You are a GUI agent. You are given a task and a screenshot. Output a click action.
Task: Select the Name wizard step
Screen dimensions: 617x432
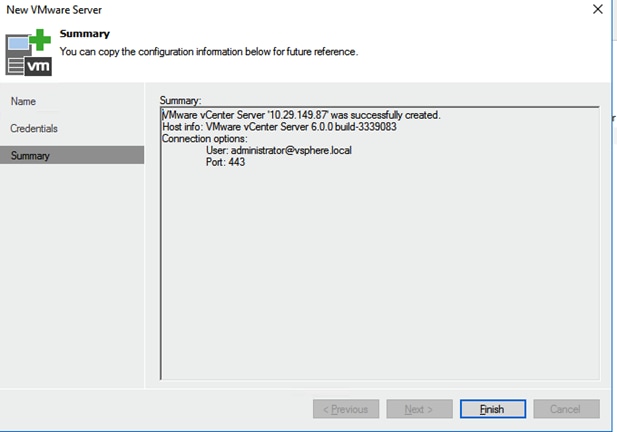[x=23, y=102]
